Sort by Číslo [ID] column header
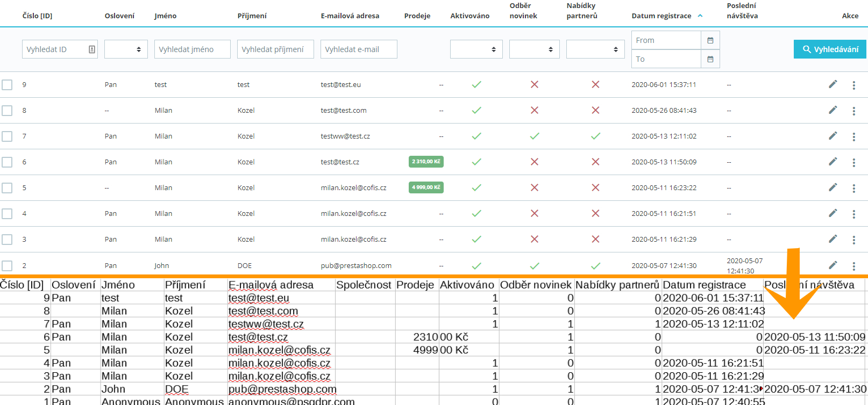This screenshot has height=405, width=868. click(x=37, y=16)
